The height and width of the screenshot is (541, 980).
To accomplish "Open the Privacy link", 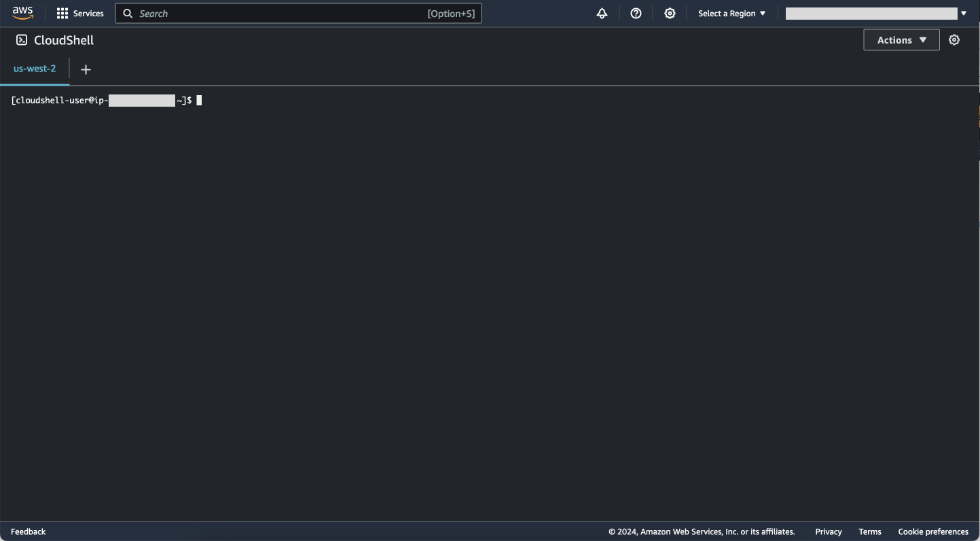I will coord(829,531).
